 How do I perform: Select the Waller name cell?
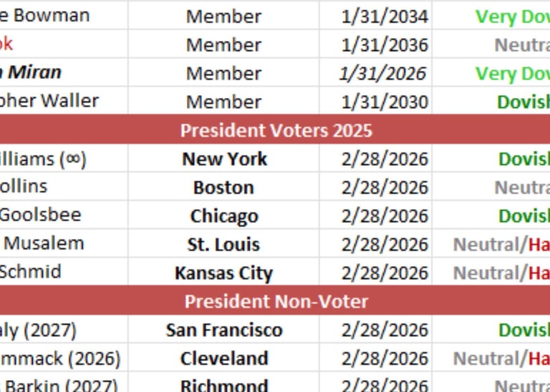click(50, 102)
